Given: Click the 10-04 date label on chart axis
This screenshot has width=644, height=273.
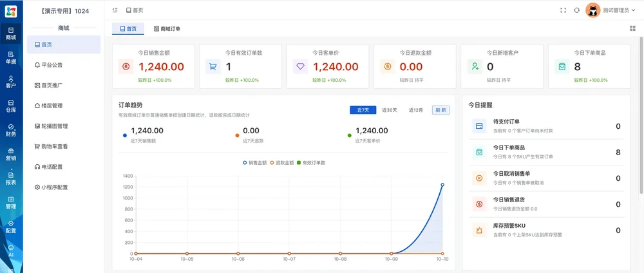Looking at the screenshot, I should (136, 259).
